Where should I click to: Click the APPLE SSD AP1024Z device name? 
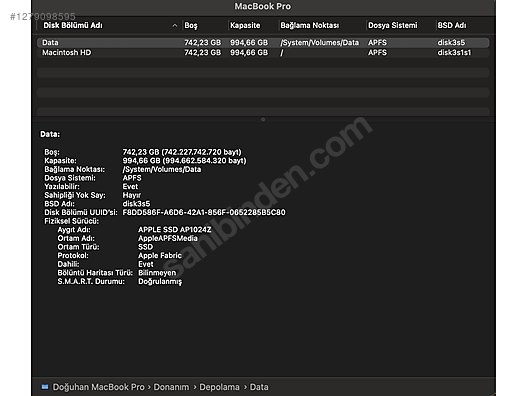pyautogui.click(x=175, y=230)
